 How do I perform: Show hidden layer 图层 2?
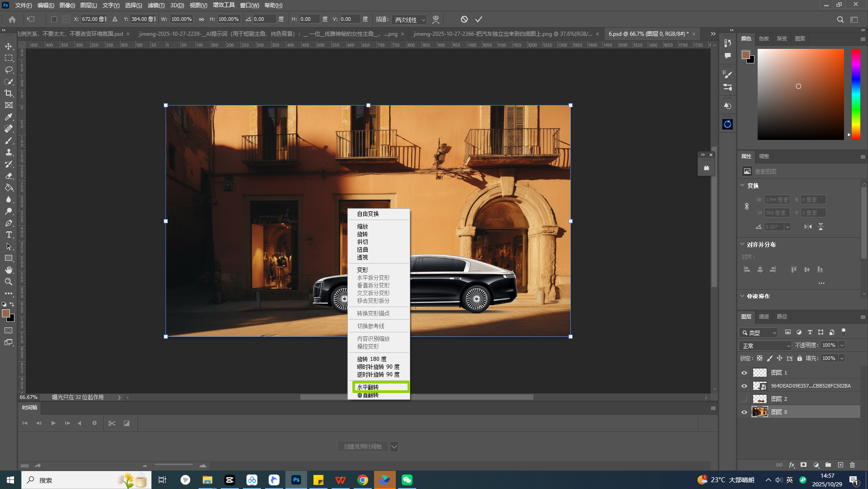[x=744, y=399]
